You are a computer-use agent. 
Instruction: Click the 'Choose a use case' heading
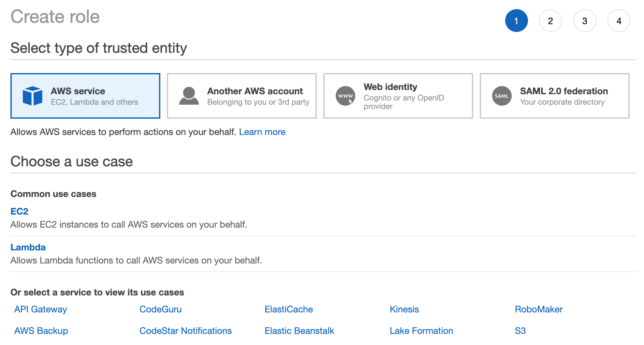(x=72, y=161)
